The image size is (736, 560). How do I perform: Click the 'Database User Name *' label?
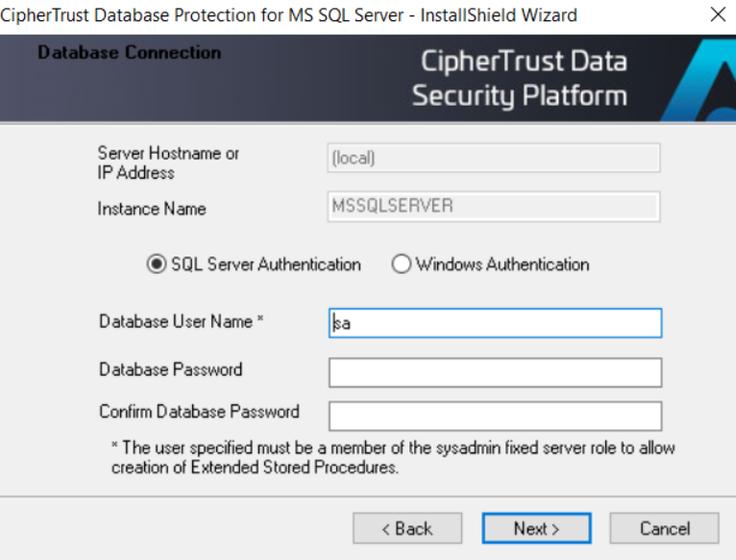[x=182, y=322]
